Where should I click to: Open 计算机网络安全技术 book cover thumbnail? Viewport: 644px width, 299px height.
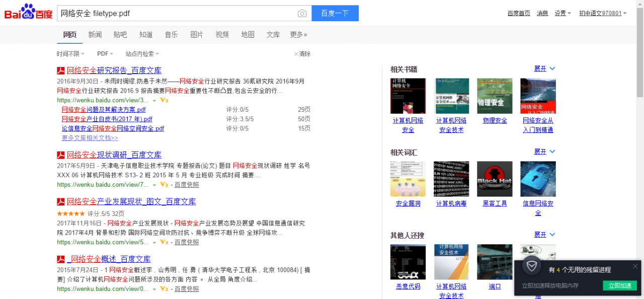(452, 96)
